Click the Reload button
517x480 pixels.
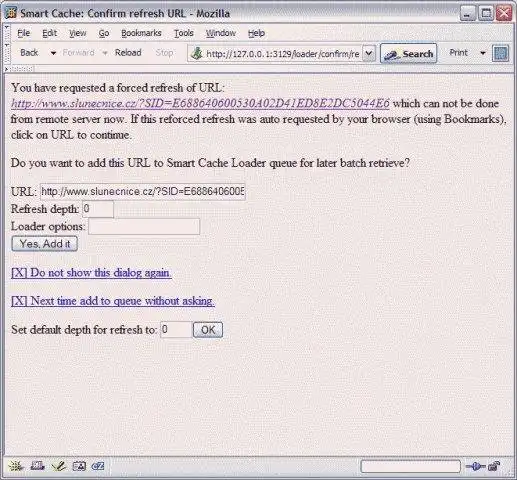click(128, 53)
